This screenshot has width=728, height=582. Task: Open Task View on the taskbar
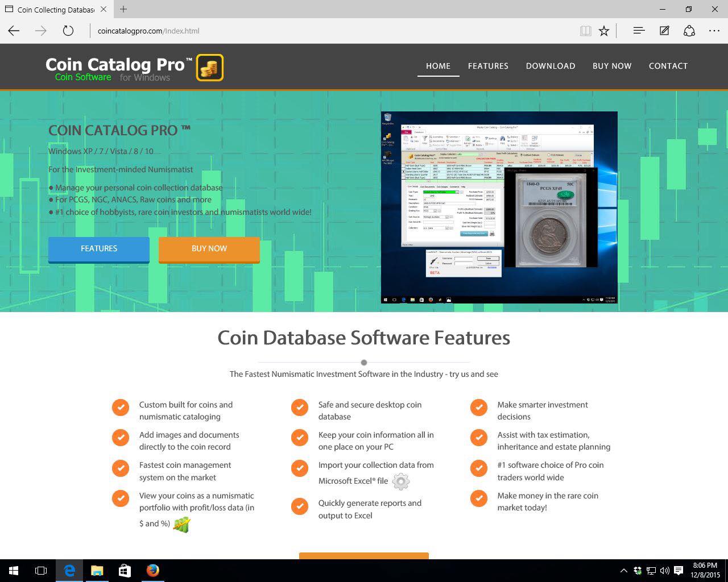pyautogui.click(x=41, y=571)
